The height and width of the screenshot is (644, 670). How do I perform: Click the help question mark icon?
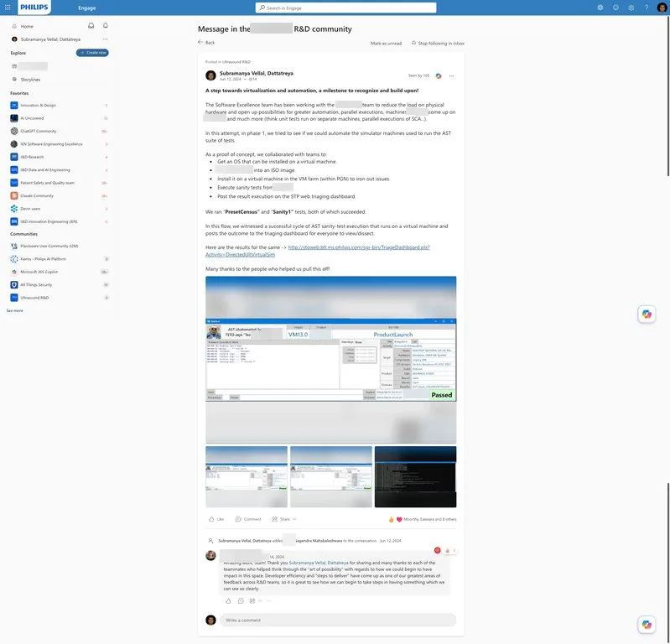647,8
